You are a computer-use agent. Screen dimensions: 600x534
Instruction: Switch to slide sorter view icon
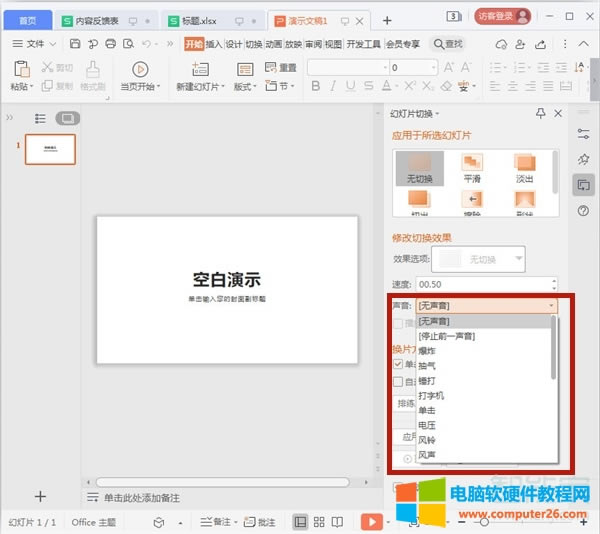pos(320,522)
